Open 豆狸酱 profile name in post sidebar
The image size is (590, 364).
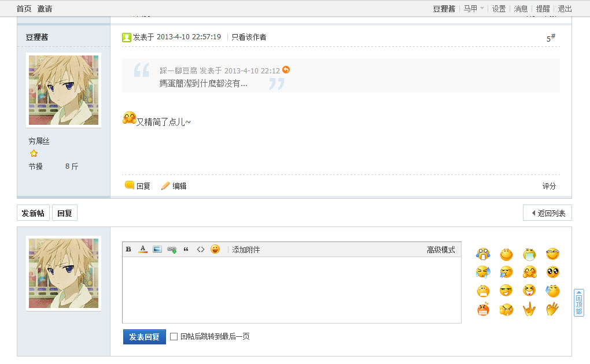pyautogui.click(x=37, y=37)
